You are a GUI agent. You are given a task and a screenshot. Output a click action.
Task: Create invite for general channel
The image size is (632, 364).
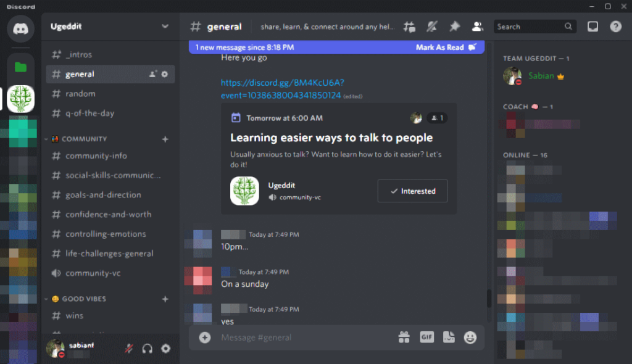tap(152, 74)
